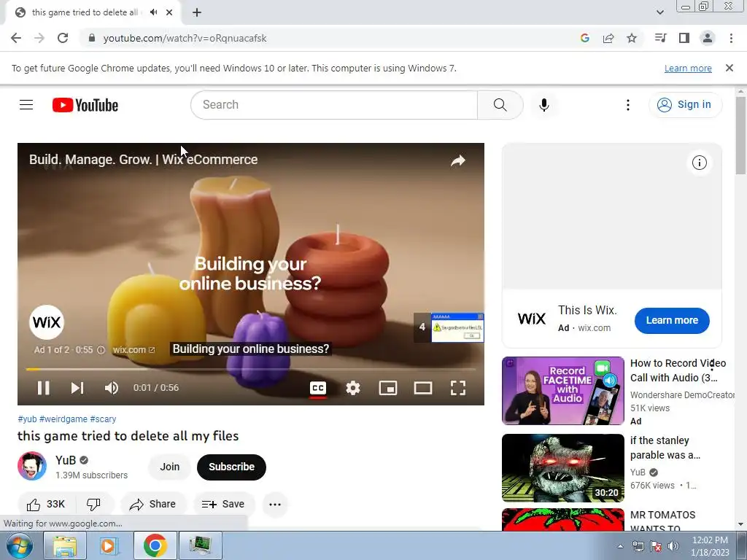Open media controls icon in Chrome toolbar
747x560 pixels.
pos(660,38)
